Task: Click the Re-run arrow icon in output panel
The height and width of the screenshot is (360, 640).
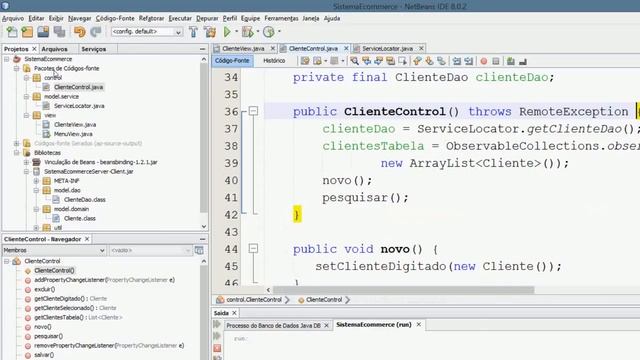Action: tap(217, 324)
